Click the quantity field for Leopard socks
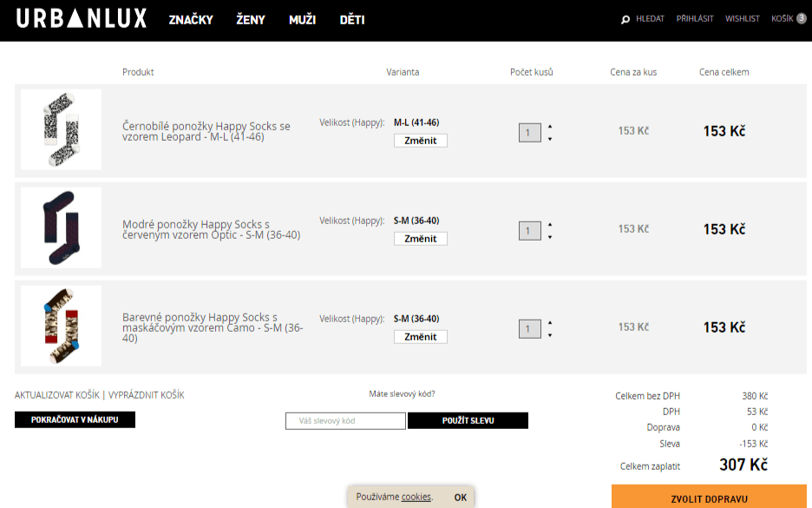The image size is (812, 508). click(x=530, y=133)
